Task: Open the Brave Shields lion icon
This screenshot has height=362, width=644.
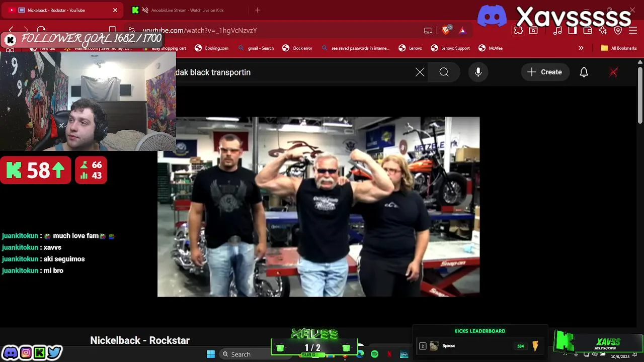Action: click(446, 31)
